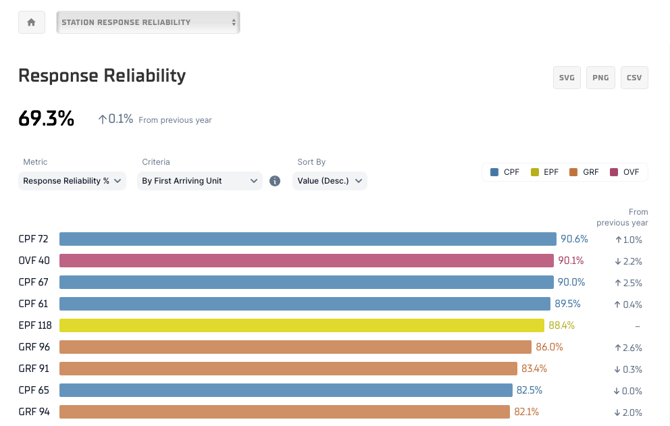The height and width of the screenshot is (426, 670).
Task: Click the yellow EPF 118 bar
Action: [301, 325]
